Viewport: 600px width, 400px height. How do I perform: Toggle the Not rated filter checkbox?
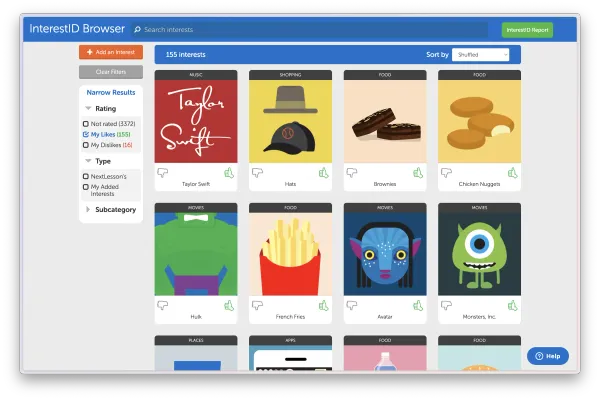pos(86,124)
